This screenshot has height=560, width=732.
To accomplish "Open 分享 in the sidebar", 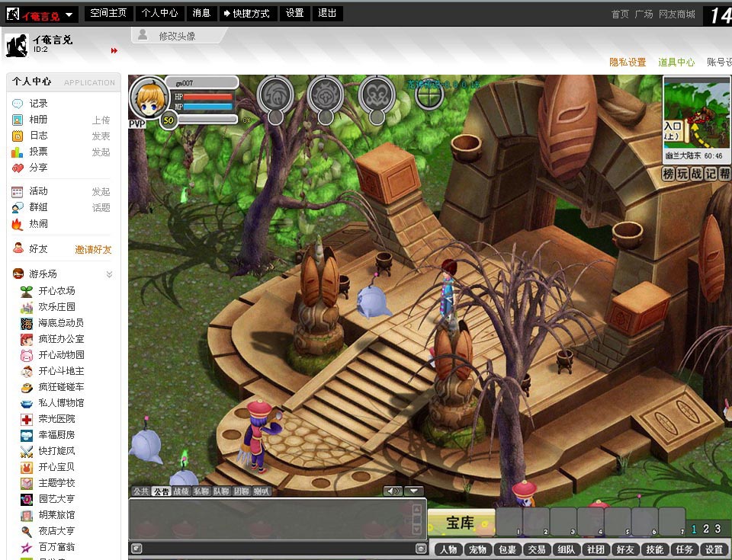I will point(38,167).
